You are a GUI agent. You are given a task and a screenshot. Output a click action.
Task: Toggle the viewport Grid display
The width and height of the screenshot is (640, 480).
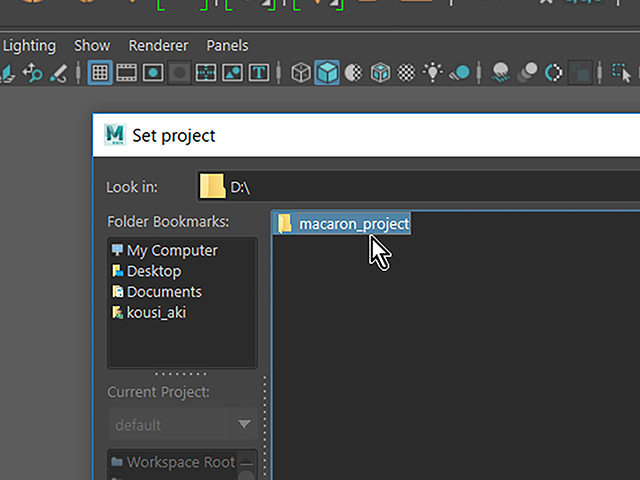[x=100, y=73]
